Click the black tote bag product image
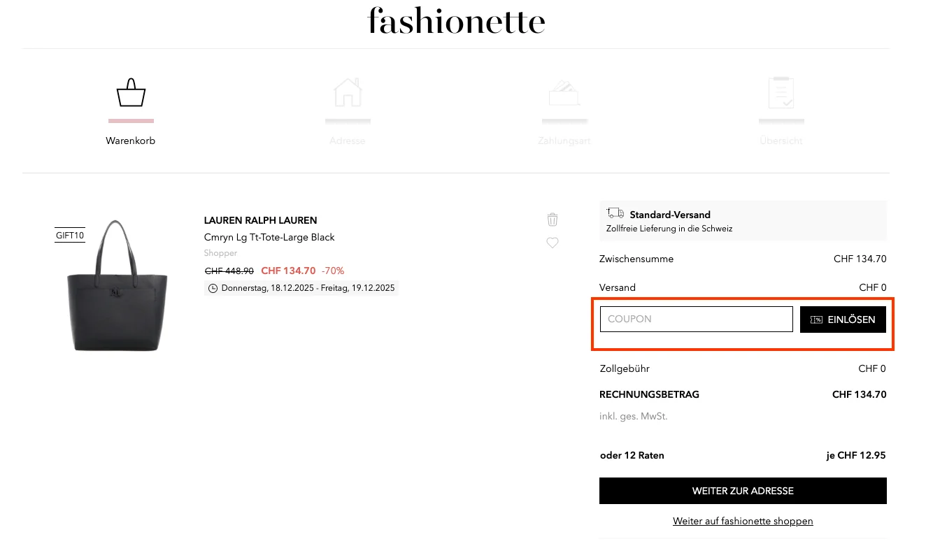 pyautogui.click(x=116, y=285)
